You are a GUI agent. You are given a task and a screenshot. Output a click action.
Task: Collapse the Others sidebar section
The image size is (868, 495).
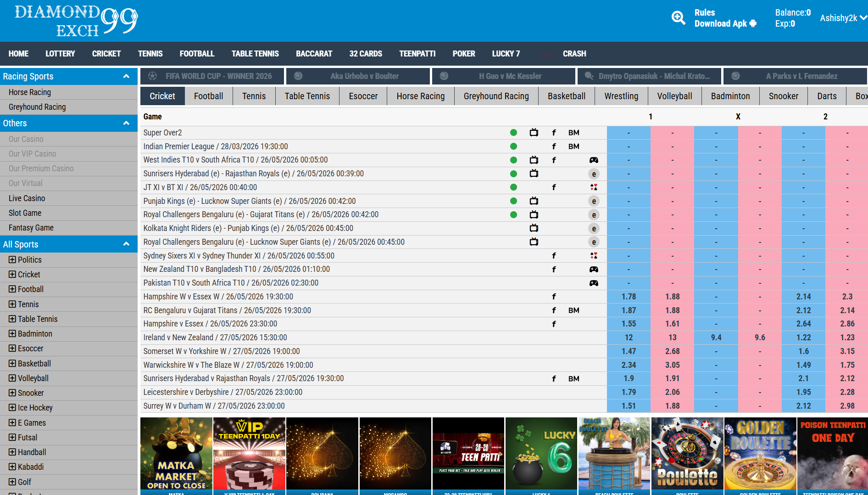coord(126,123)
